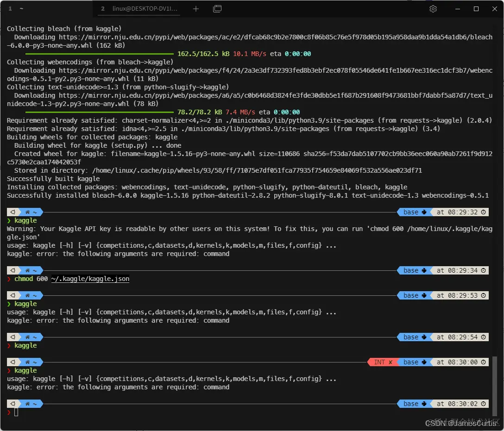Click the red INT x status segment
This screenshot has height=431, width=504.
[x=383, y=362]
